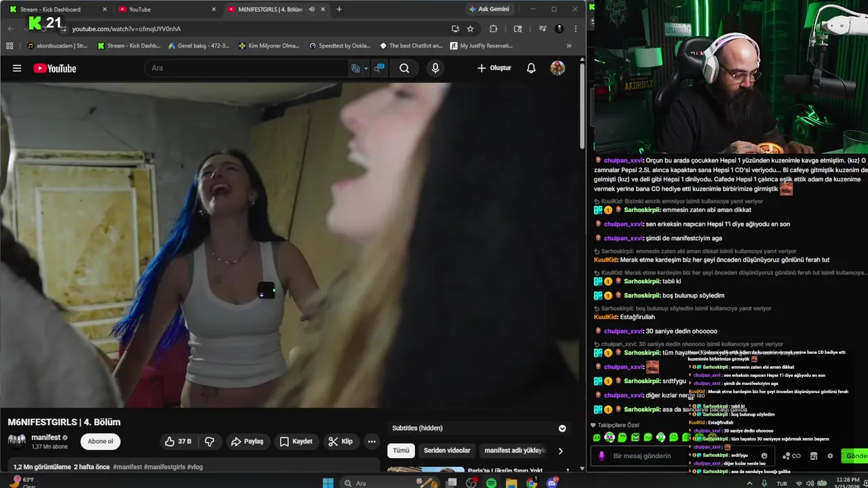Open the Chrome extensions puzzle icon
Image resolution: width=868 pixels, height=488 pixels.
[x=493, y=28]
